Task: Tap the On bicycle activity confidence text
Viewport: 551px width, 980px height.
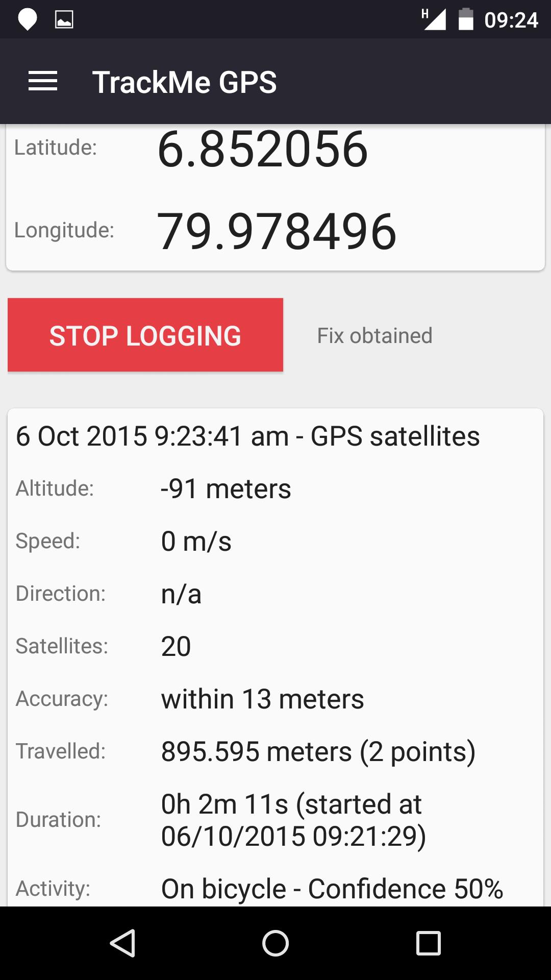Action: pos(332,889)
